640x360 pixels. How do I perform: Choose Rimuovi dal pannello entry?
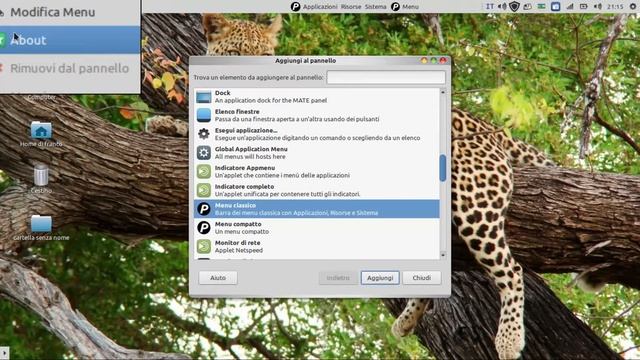tap(70, 68)
